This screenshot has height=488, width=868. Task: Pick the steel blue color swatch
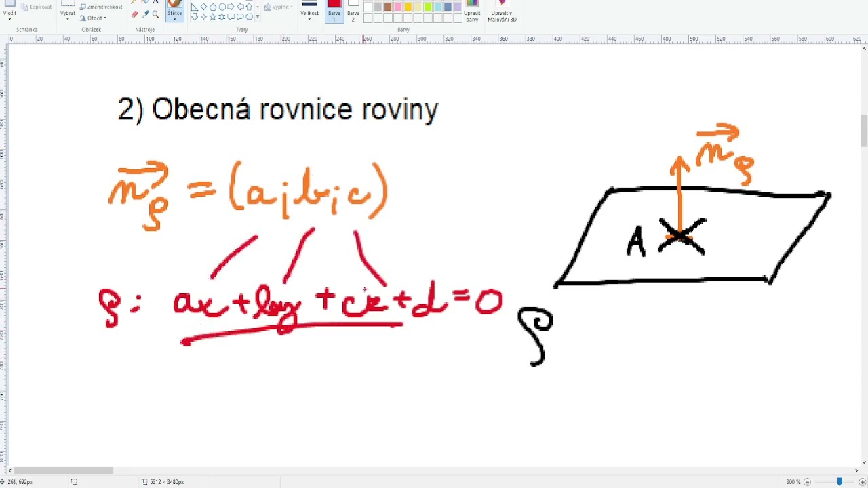[448, 7]
